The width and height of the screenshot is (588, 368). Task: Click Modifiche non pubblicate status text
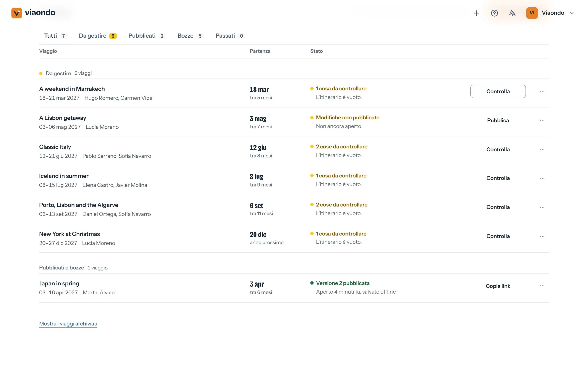click(347, 118)
